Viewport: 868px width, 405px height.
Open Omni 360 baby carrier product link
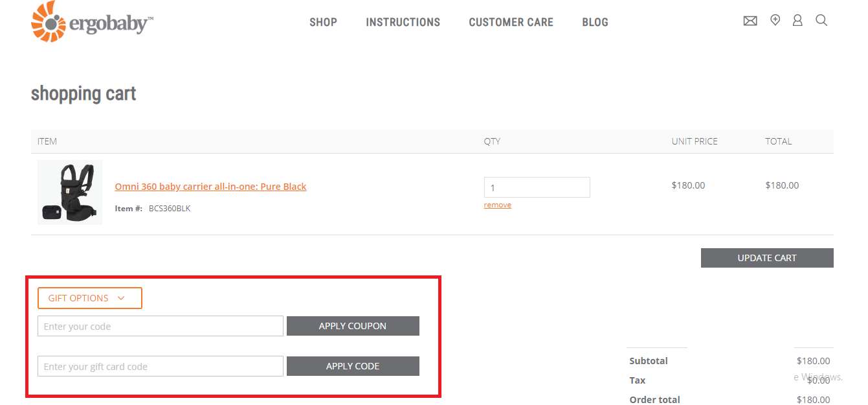(210, 187)
